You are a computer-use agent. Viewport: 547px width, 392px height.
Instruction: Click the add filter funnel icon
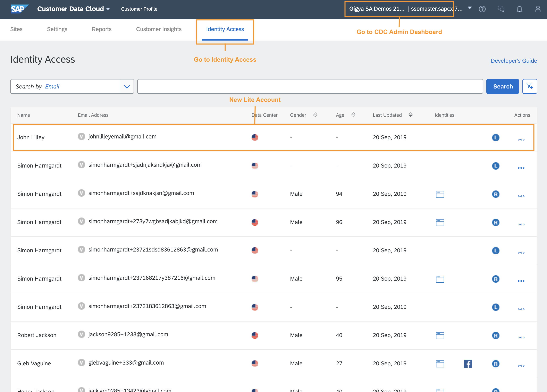tap(529, 86)
